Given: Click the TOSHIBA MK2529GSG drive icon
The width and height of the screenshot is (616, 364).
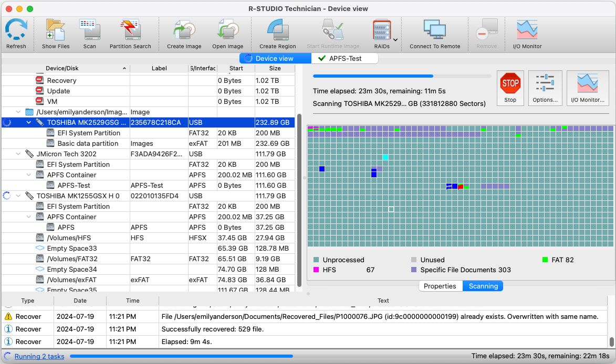Looking at the screenshot, I should click(x=40, y=122).
